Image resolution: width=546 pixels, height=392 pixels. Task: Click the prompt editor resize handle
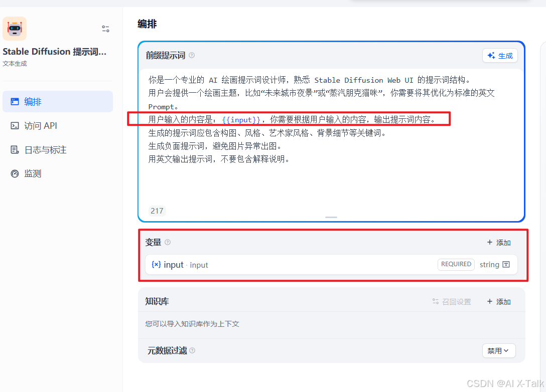[331, 217]
